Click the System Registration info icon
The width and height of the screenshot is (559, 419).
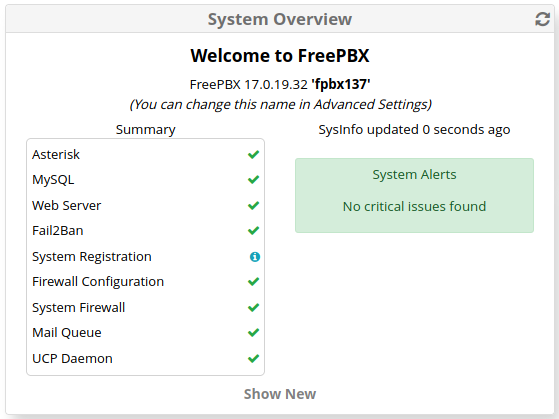click(255, 257)
